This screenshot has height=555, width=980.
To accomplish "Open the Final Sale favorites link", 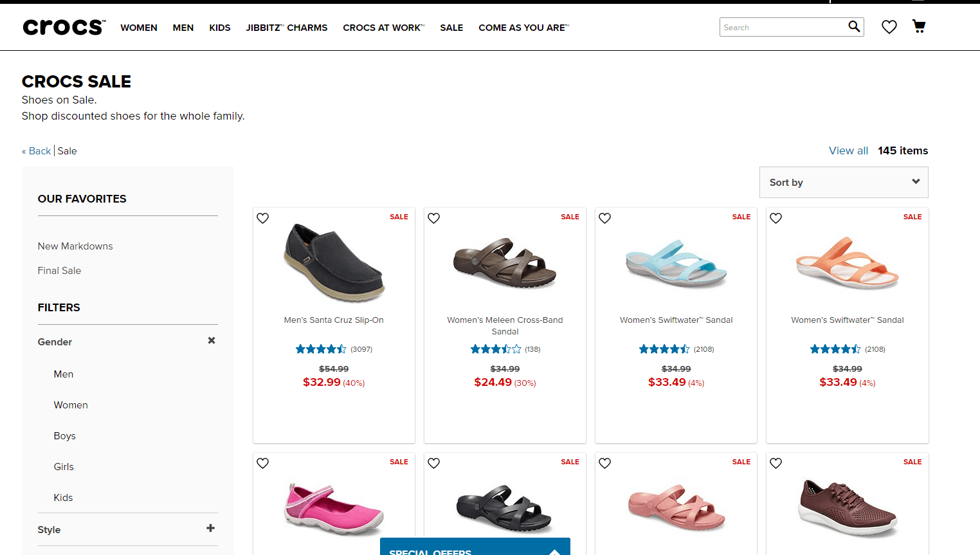I will (x=59, y=271).
